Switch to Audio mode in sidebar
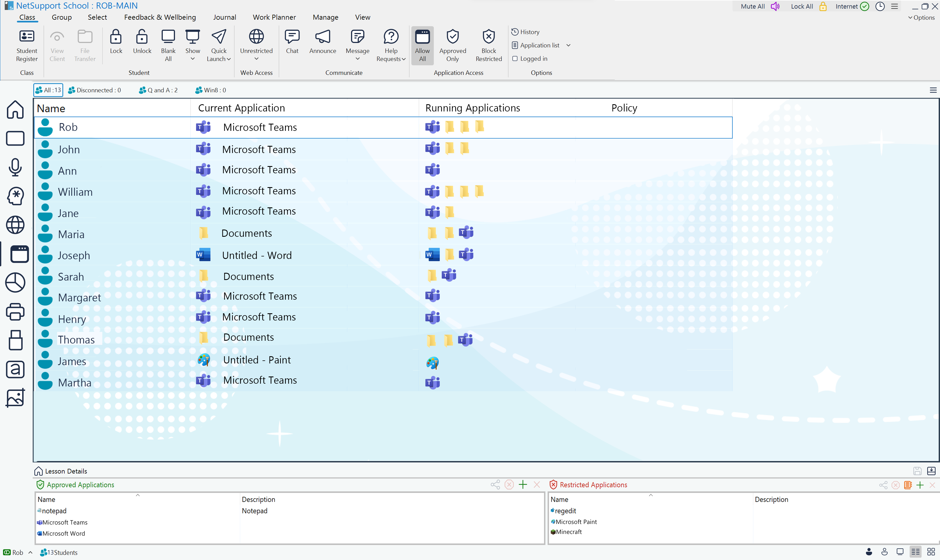 coord(15,167)
